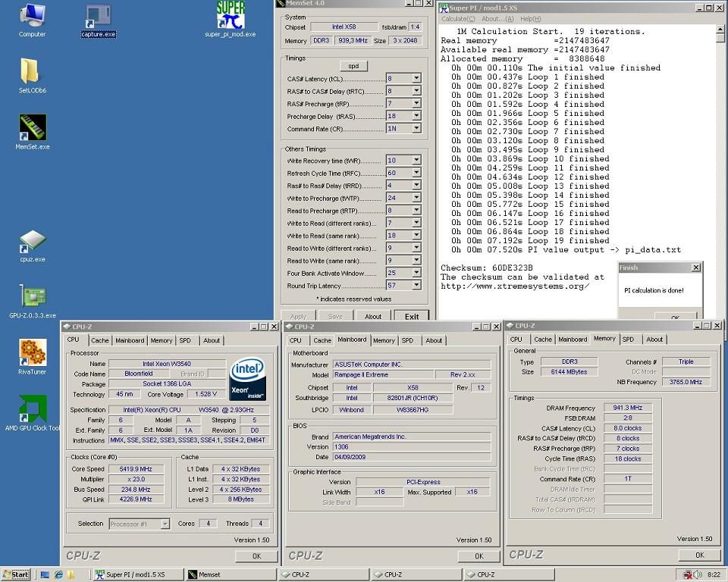Switch to Memset taskbar button

coord(231,574)
